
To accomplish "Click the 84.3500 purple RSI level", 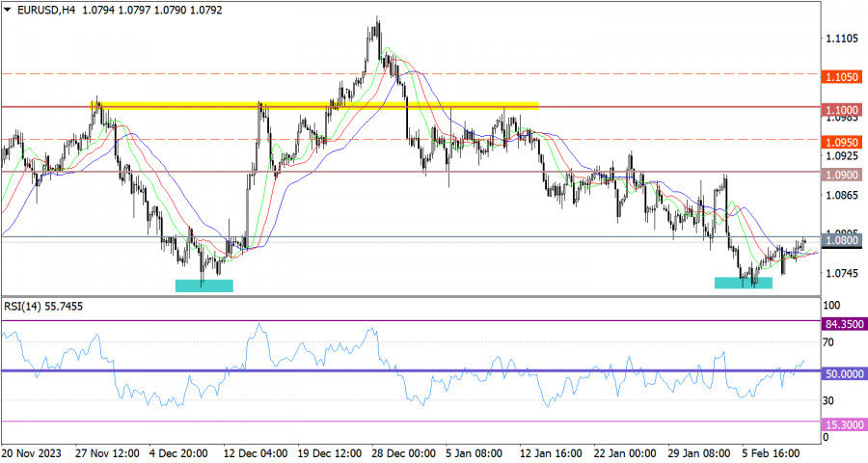I will tap(843, 324).
